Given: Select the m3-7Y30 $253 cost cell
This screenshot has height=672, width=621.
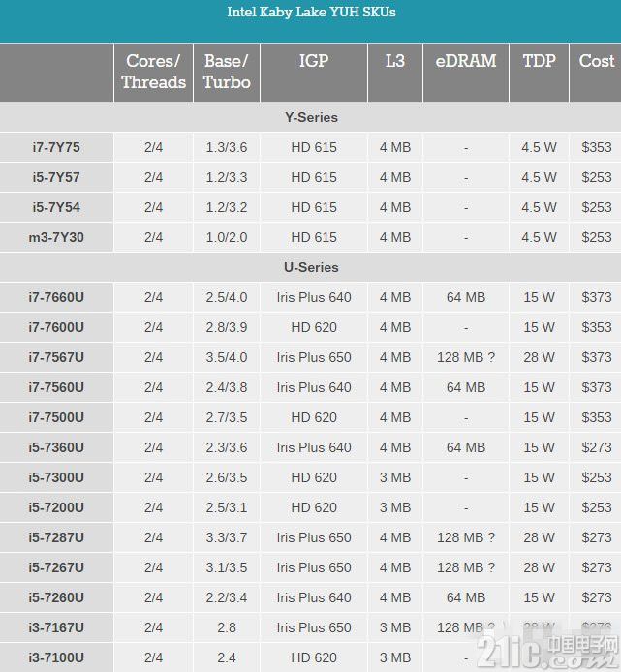Looking at the screenshot, I should coord(597,237).
